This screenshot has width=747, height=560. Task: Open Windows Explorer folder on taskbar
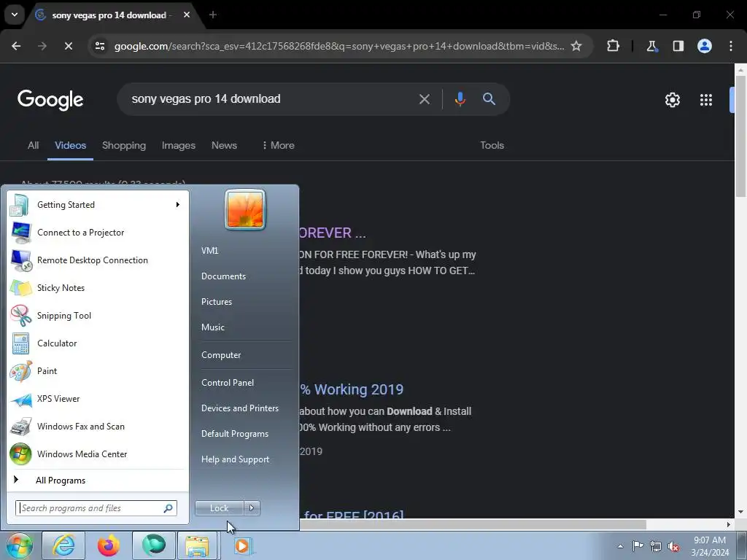click(197, 545)
